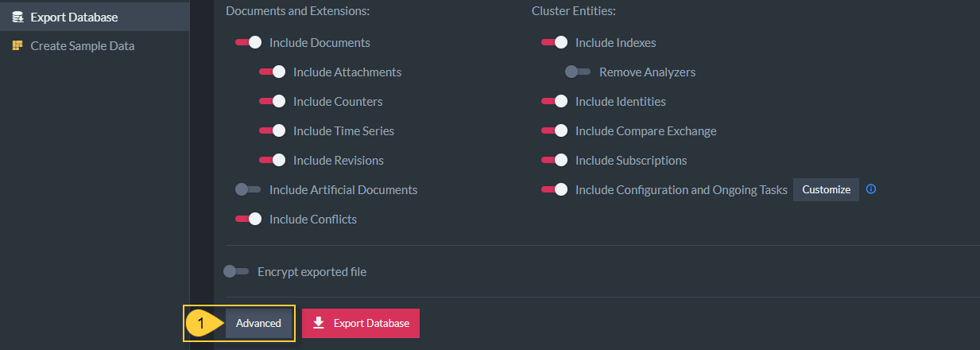This screenshot has height=350, width=980.
Task: Disable Include Counters switch
Action: pos(272,102)
